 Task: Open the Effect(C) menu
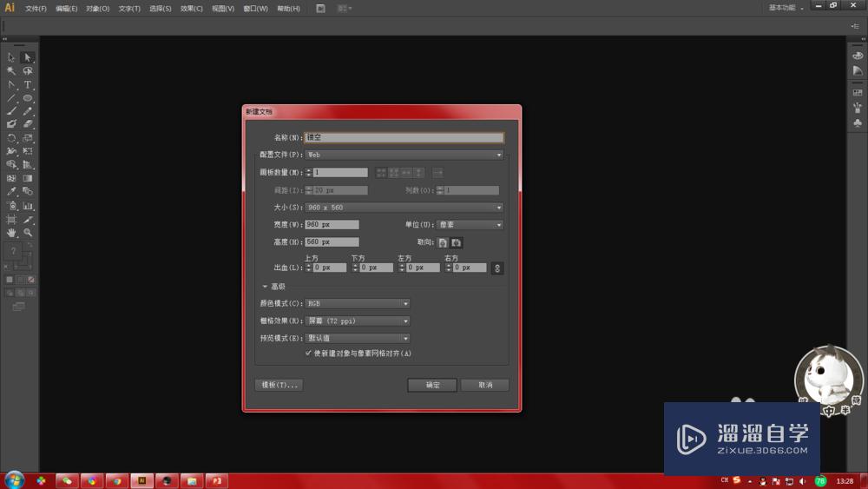(x=191, y=9)
